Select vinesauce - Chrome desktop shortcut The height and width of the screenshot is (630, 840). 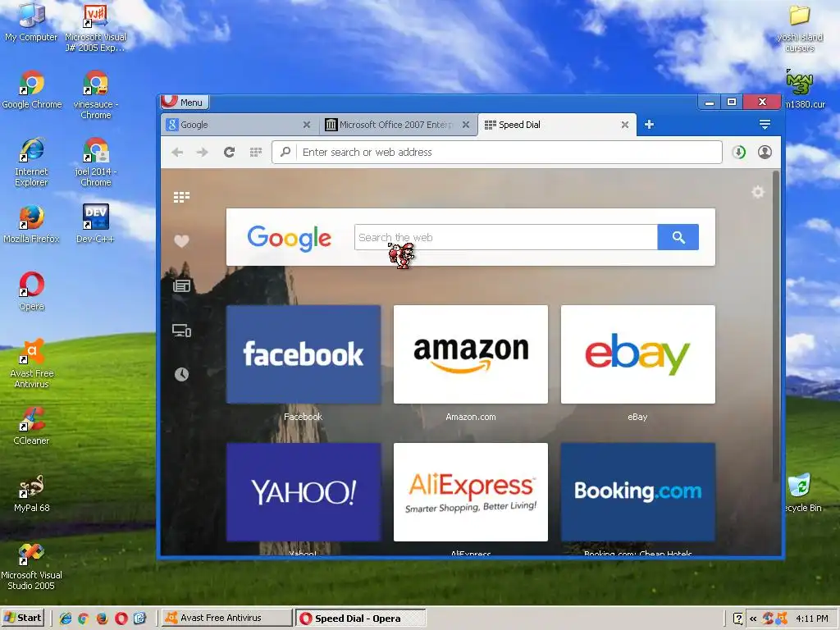point(96,94)
